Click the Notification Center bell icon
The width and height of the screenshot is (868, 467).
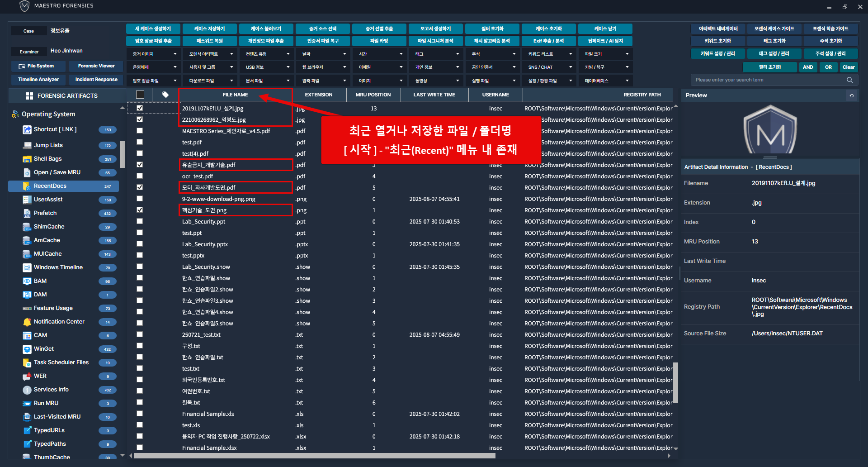coord(27,322)
